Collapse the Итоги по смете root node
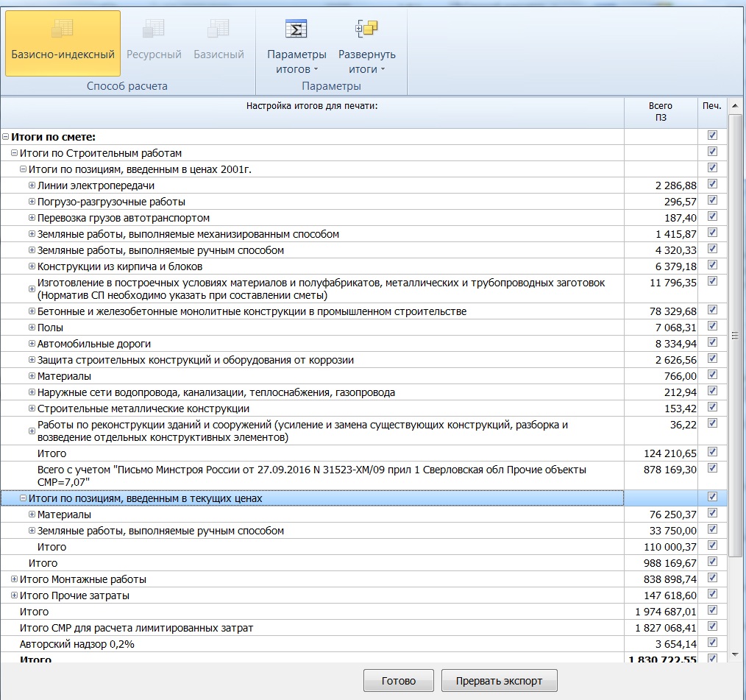 coord(6,137)
